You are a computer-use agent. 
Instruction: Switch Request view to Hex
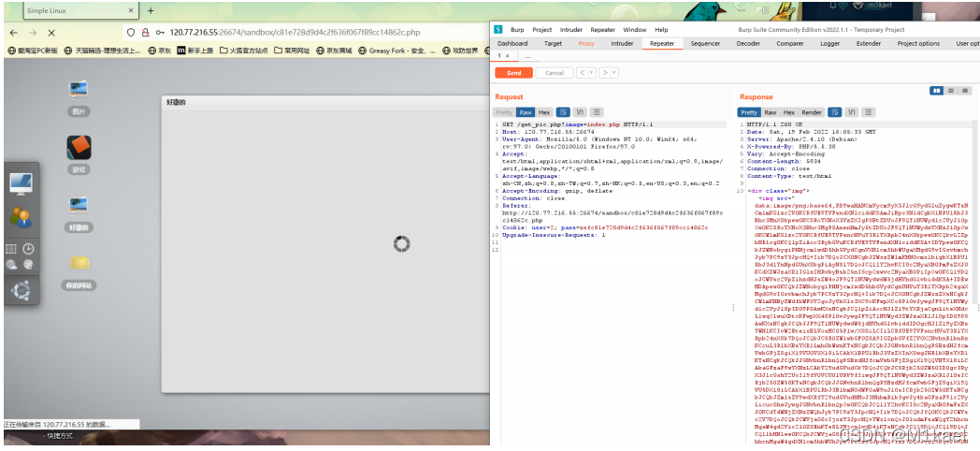pos(544,112)
